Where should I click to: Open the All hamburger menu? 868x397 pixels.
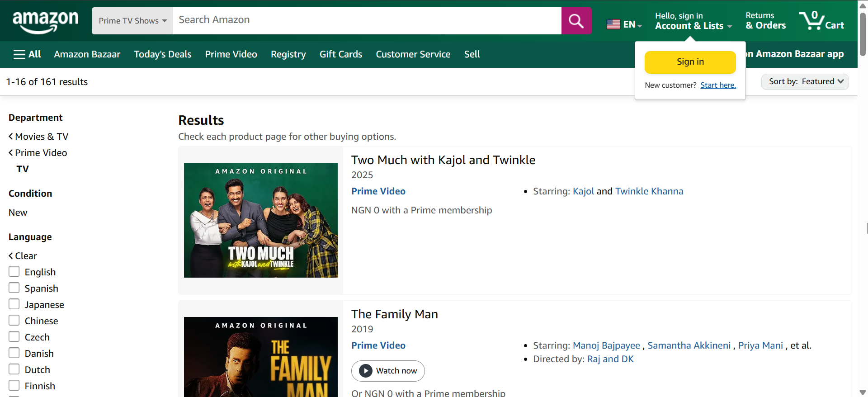pyautogui.click(x=27, y=54)
